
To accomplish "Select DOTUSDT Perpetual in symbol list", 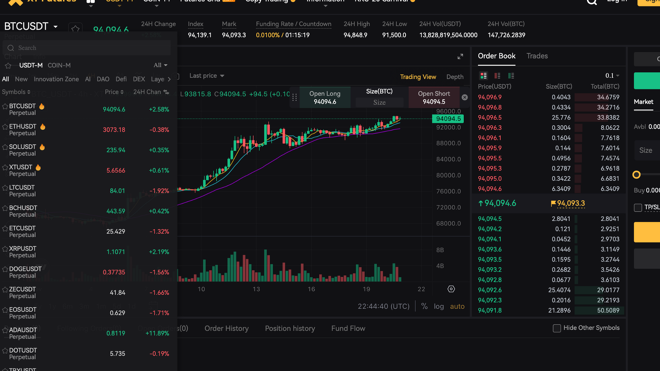I will tap(88, 354).
